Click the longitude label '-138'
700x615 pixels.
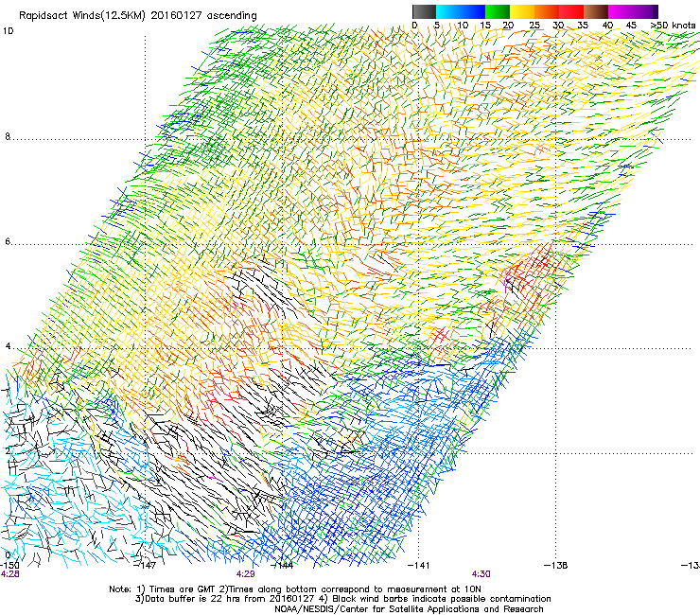556,566
